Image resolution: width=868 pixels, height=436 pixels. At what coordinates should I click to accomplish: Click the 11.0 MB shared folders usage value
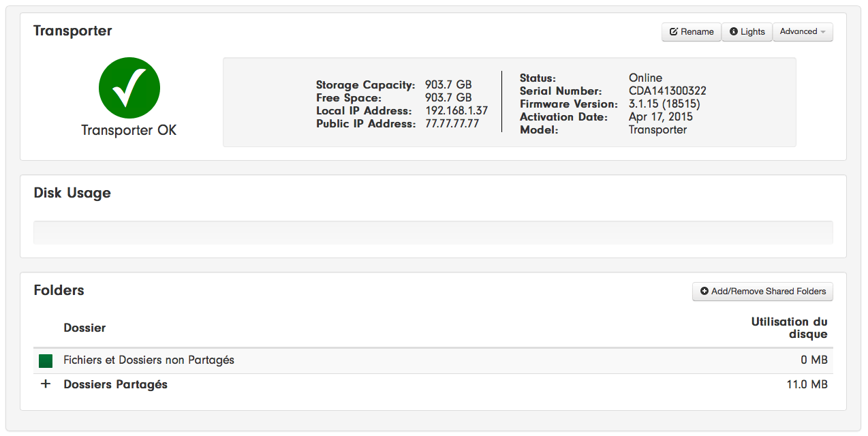coord(807,384)
